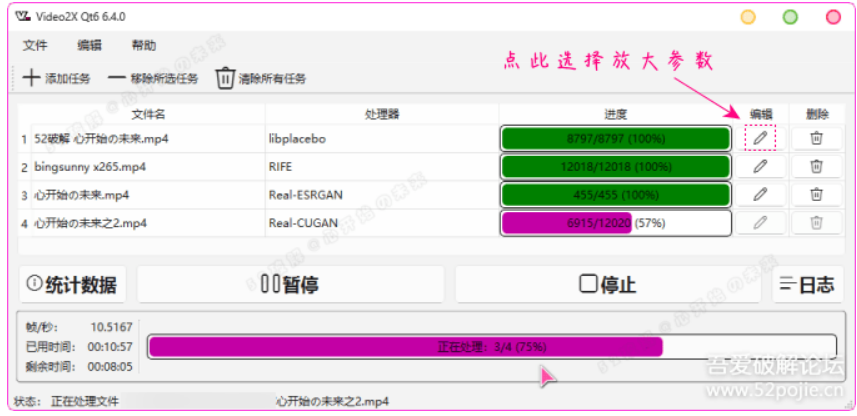
Task: Open the 文件 menu
Action: coord(35,46)
